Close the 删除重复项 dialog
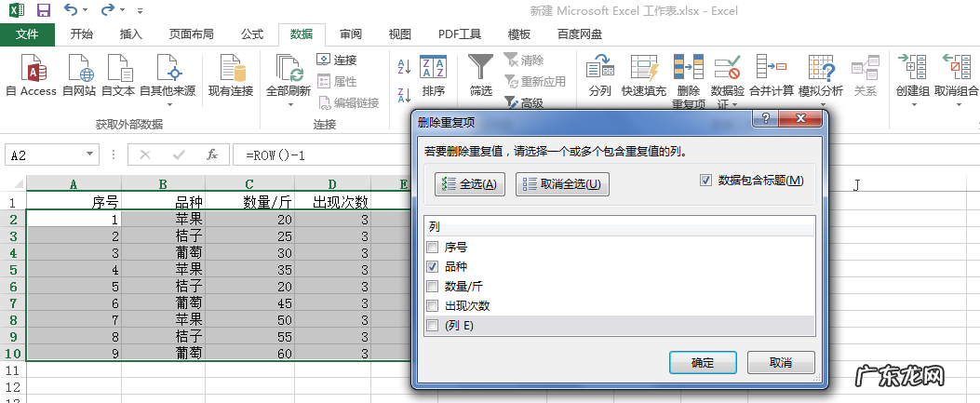980x403 pixels. click(800, 119)
